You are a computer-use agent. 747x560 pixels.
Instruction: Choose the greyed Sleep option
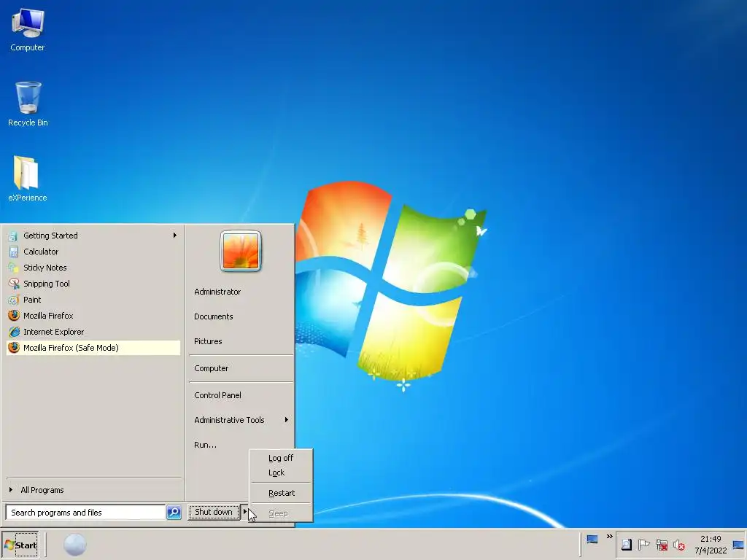(x=281, y=514)
